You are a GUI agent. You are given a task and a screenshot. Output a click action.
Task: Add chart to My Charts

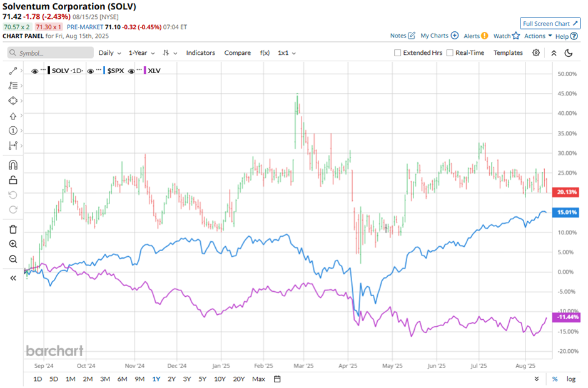tap(440, 36)
